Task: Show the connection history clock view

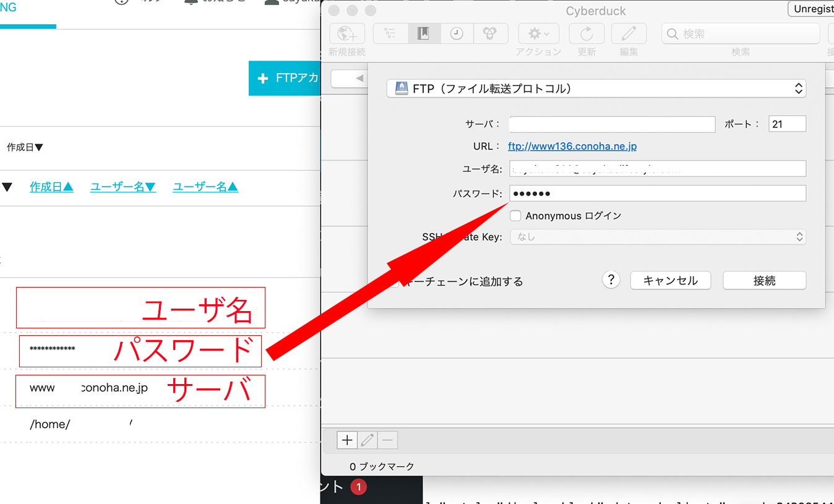Action: pyautogui.click(x=457, y=33)
